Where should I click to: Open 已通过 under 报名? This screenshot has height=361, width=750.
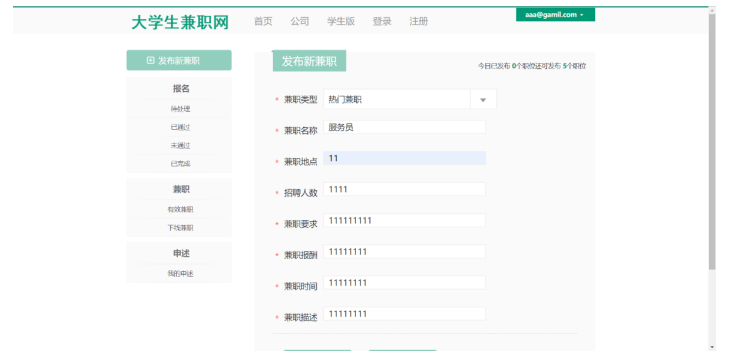[180, 127]
